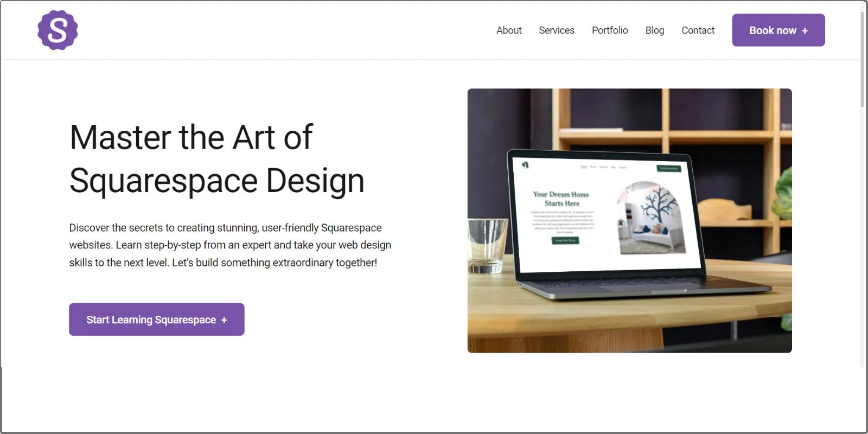Visit the Blog page

click(x=655, y=30)
